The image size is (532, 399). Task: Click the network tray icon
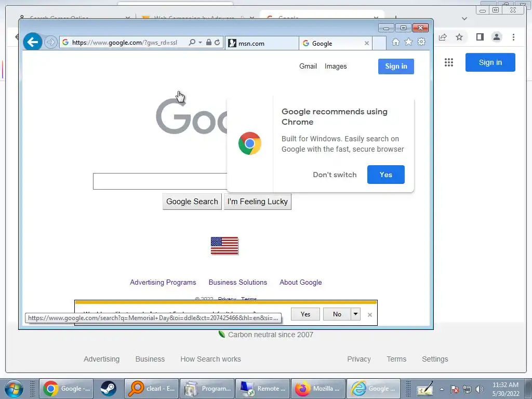[x=467, y=390]
